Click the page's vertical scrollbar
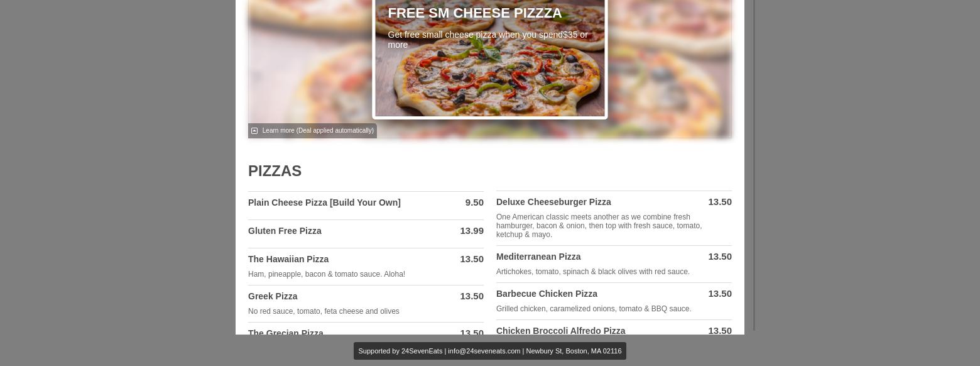The width and height of the screenshot is (980, 366). point(754,165)
